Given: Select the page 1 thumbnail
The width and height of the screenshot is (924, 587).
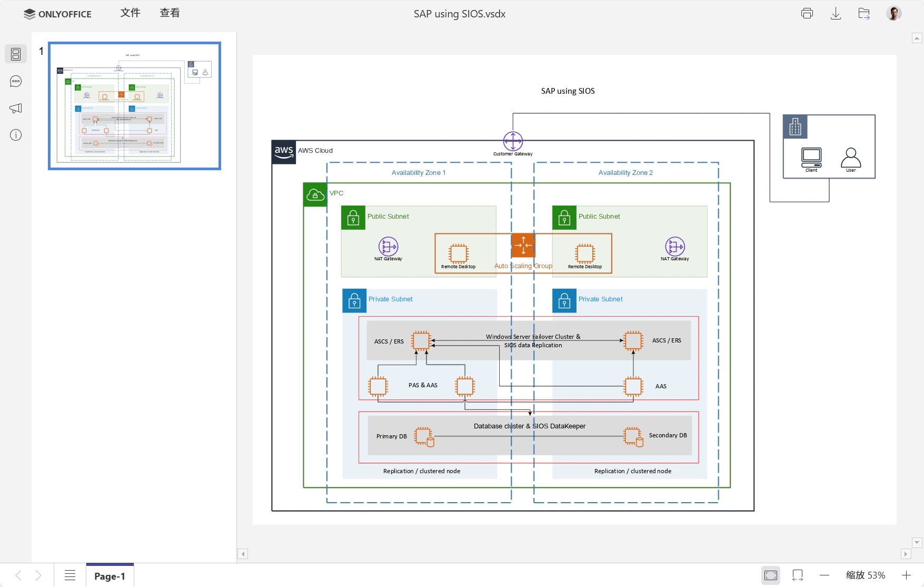Looking at the screenshot, I should click(134, 105).
